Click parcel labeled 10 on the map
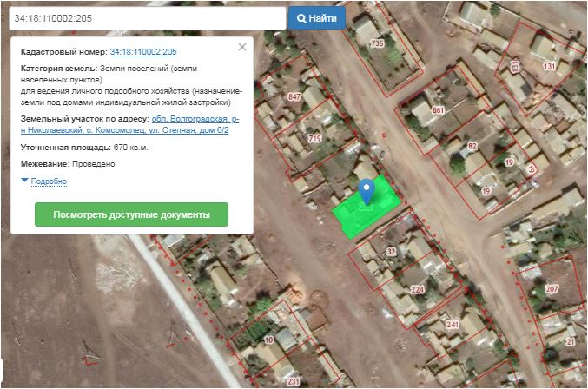The width and height of the screenshot is (588, 389). pyautogui.click(x=268, y=339)
